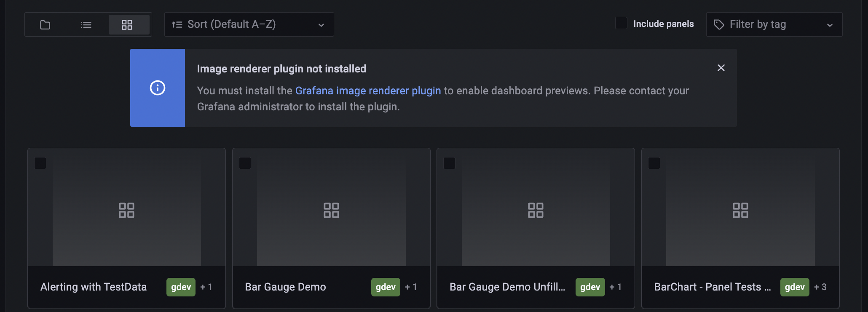Open the Bar Gauge Demo Unfilled preview thumbnail
This screenshot has height=312, width=868.
pyautogui.click(x=536, y=211)
